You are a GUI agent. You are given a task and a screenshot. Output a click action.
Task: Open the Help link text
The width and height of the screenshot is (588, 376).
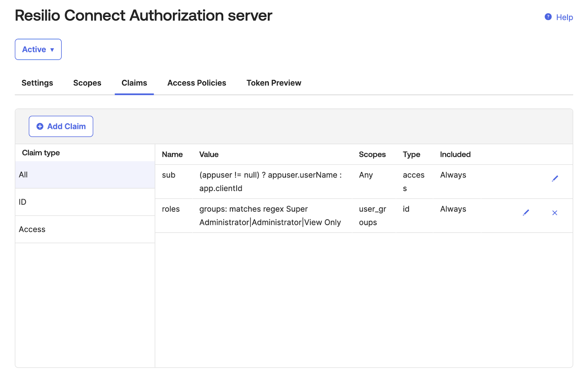click(564, 17)
